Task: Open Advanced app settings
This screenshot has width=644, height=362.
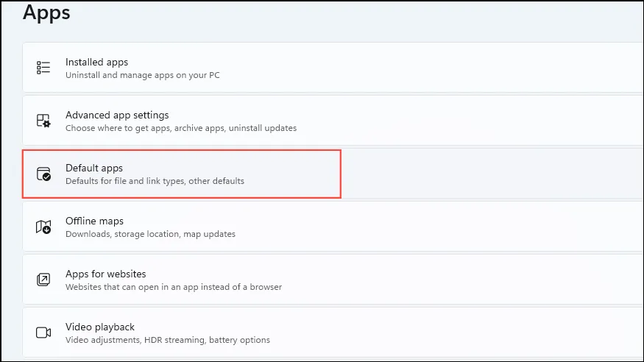Action: (x=333, y=120)
